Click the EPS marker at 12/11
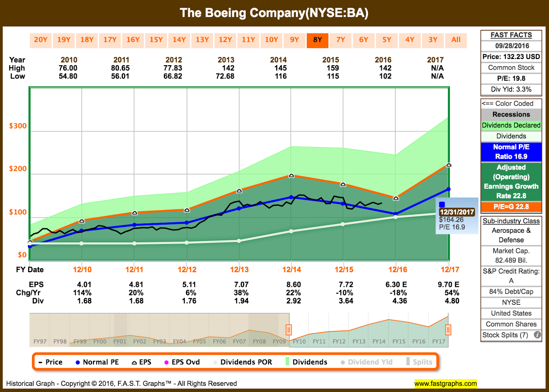The image size is (549, 392). tap(135, 213)
